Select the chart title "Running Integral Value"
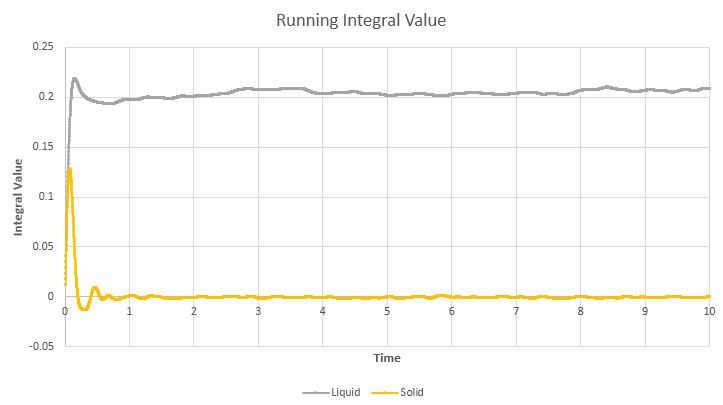This screenshot has width=723, height=405. [x=361, y=19]
